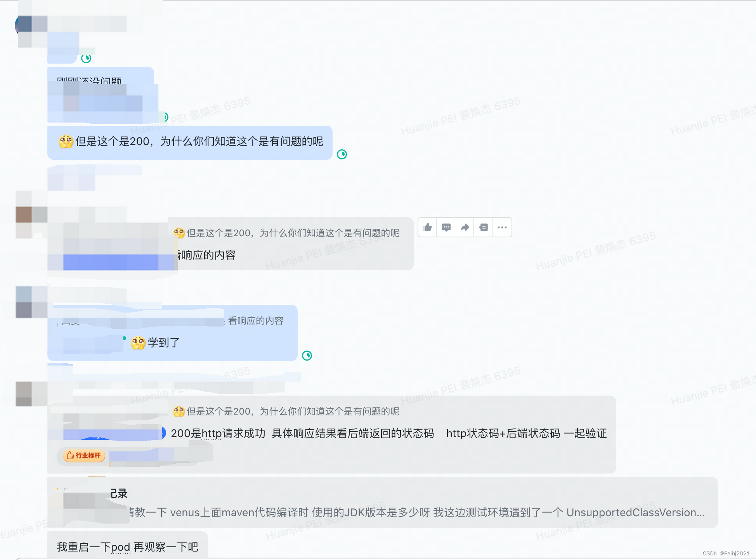The height and width of the screenshot is (560, 756).
Task: Click the topic reply tag icon
Action: 484,227
